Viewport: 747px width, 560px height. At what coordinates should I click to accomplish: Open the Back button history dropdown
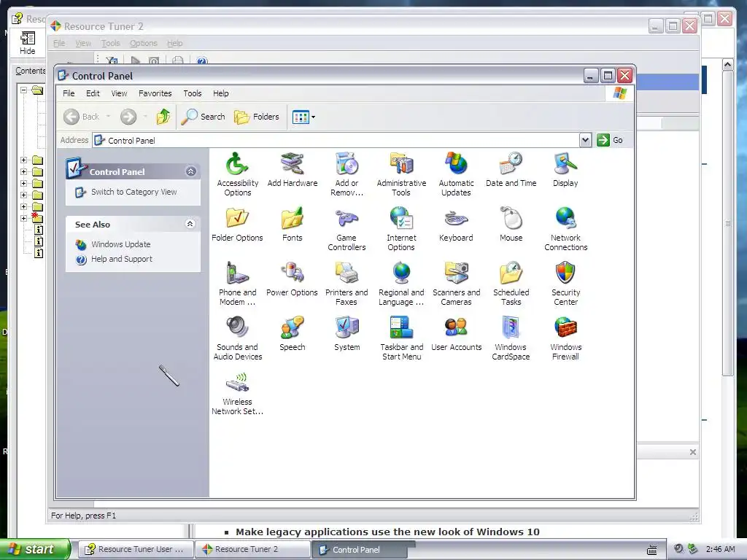pos(108,117)
